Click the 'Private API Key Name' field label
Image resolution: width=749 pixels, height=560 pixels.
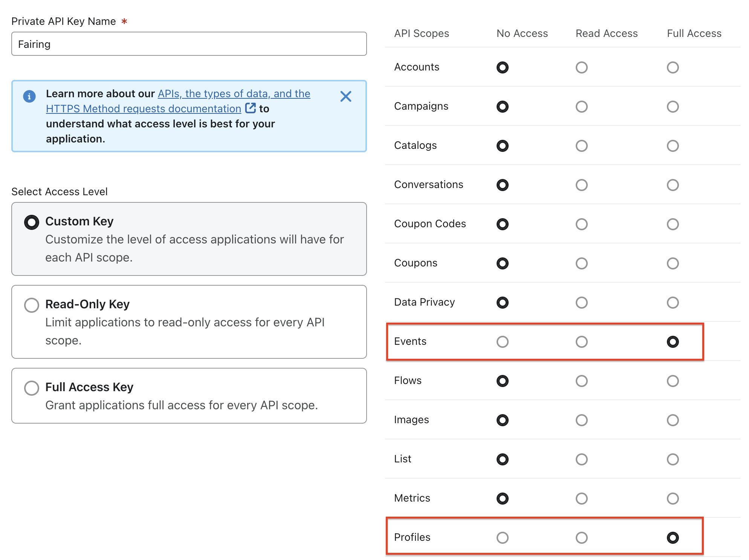point(63,21)
